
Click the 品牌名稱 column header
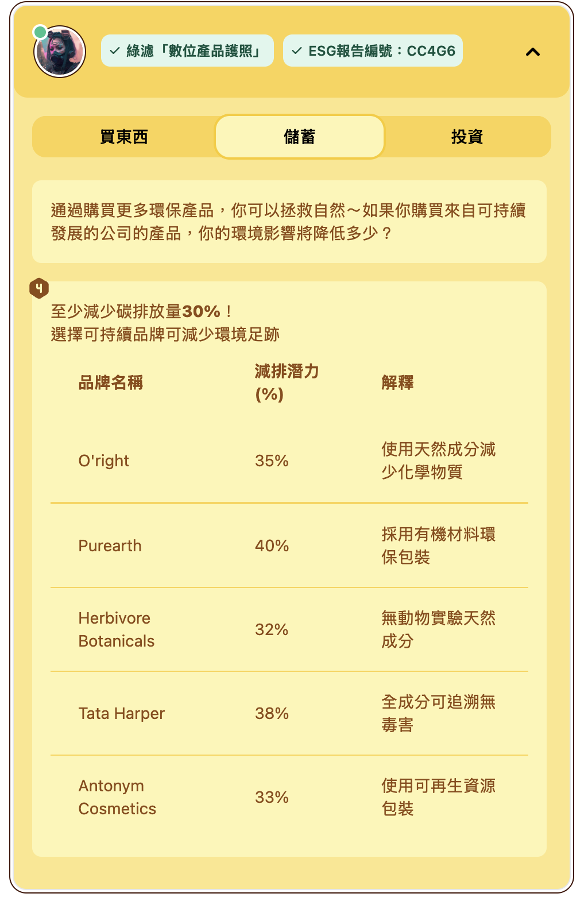click(111, 382)
